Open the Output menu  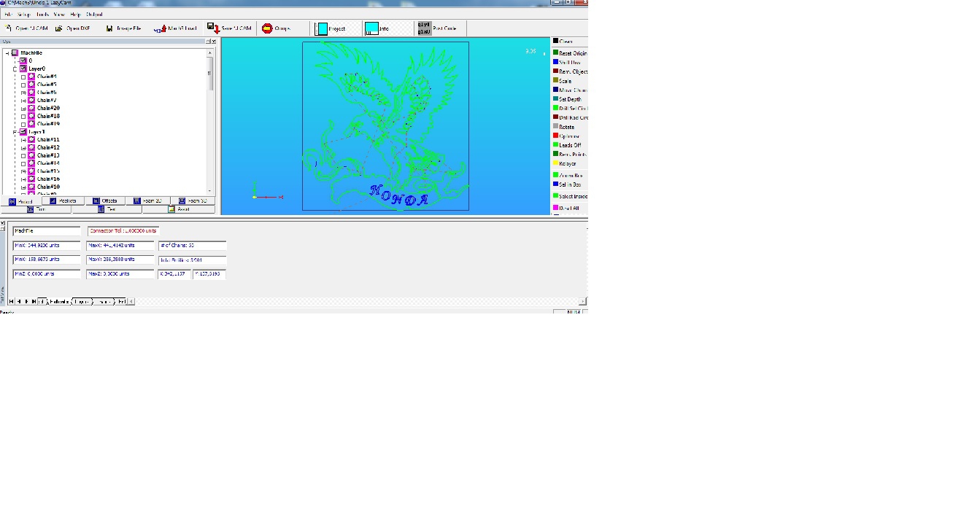tap(94, 15)
